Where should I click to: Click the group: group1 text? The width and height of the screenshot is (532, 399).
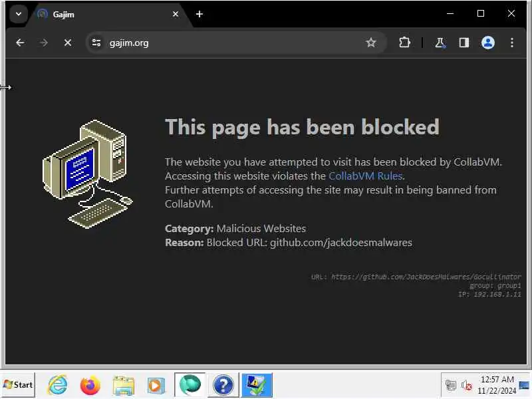pyautogui.click(x=495, y=286)
